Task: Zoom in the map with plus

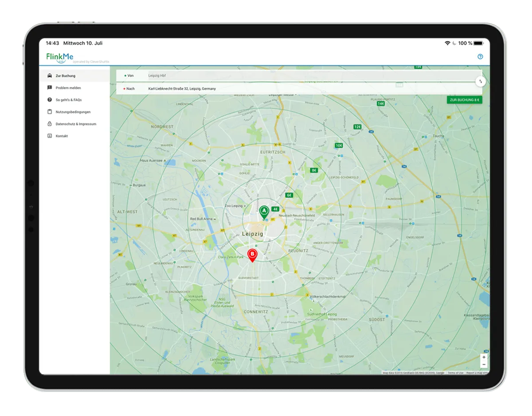Action: click(x=484, y=357)
